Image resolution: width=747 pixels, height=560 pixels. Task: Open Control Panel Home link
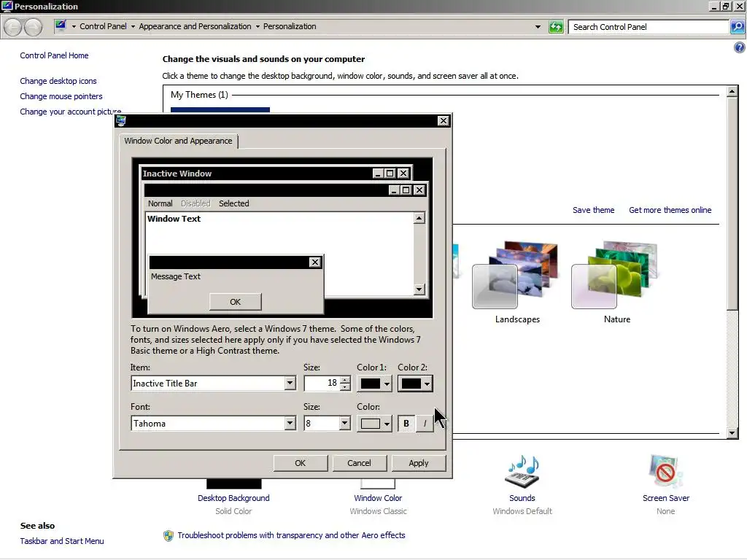pyautogui.click(x=54, y=55)
